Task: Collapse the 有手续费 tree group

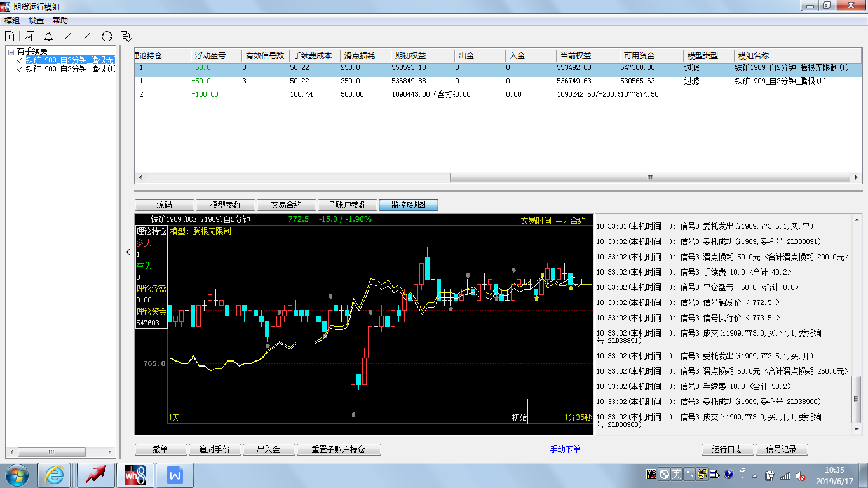Action: coord(11,51)
